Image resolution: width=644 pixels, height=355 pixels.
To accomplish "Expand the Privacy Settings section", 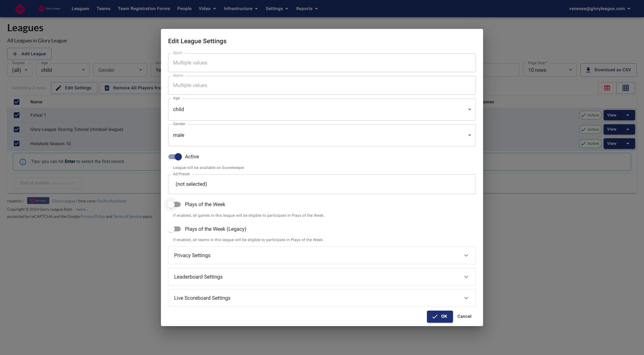I will tap(322, 255).
